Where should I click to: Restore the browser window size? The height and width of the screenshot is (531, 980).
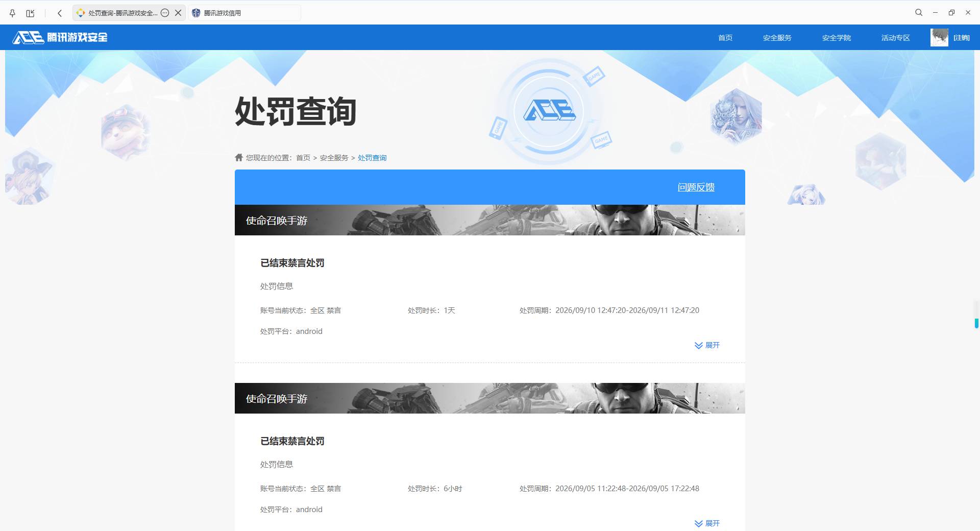(951, 13)
